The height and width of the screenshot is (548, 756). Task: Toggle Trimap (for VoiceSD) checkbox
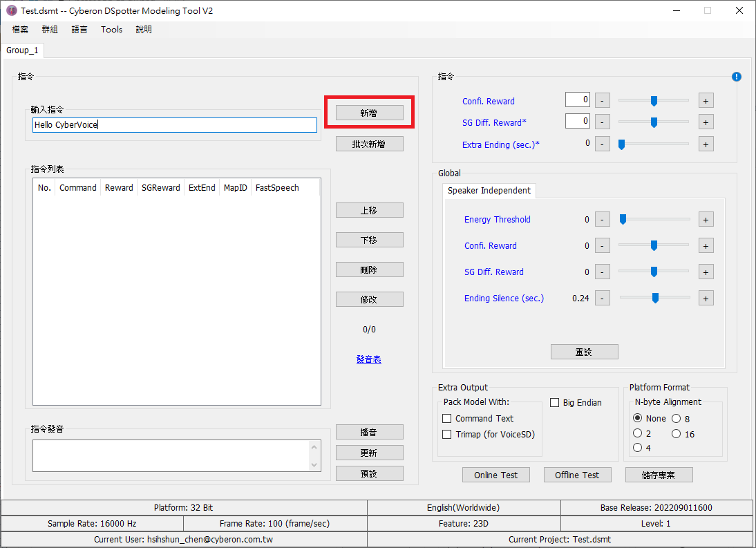(x=446, y=435)
